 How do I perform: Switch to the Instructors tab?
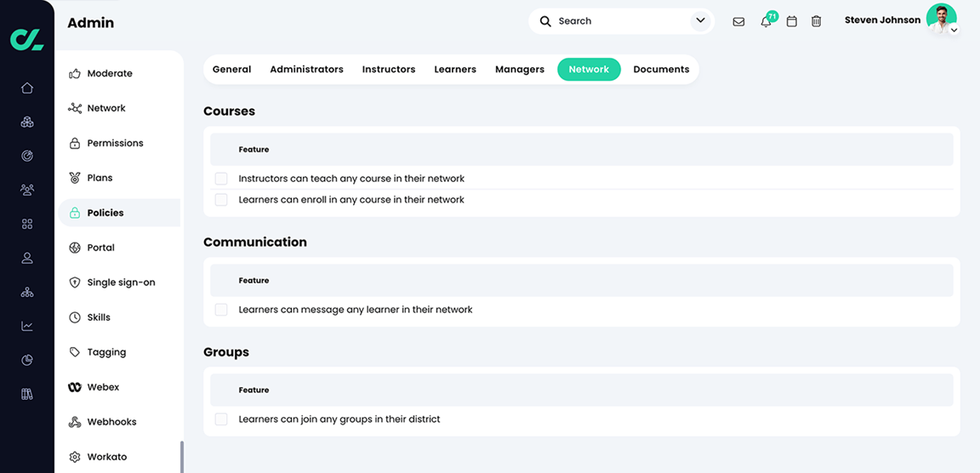coord(389,70)
